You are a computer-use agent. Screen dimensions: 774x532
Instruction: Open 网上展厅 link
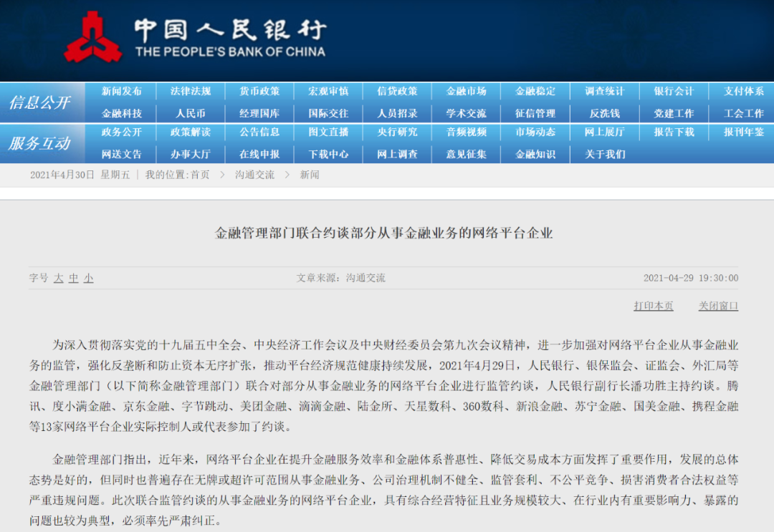pos(605,132)
